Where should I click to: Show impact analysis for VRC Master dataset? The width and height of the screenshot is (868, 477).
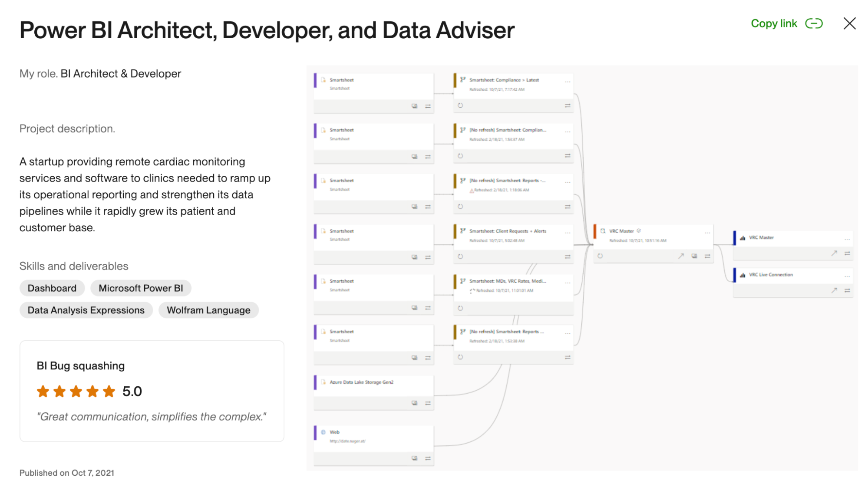pos(694,256)
